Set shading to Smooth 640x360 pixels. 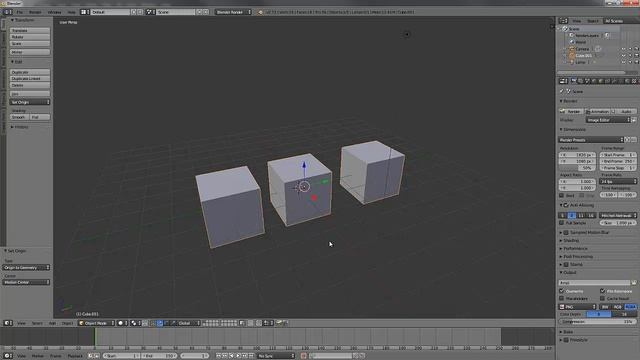click(x=19, y=117)
